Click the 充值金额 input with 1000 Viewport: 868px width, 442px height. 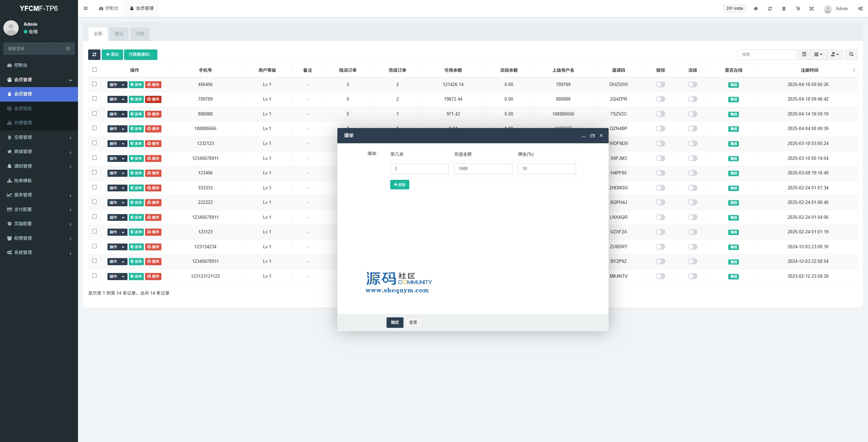(483, 169)
